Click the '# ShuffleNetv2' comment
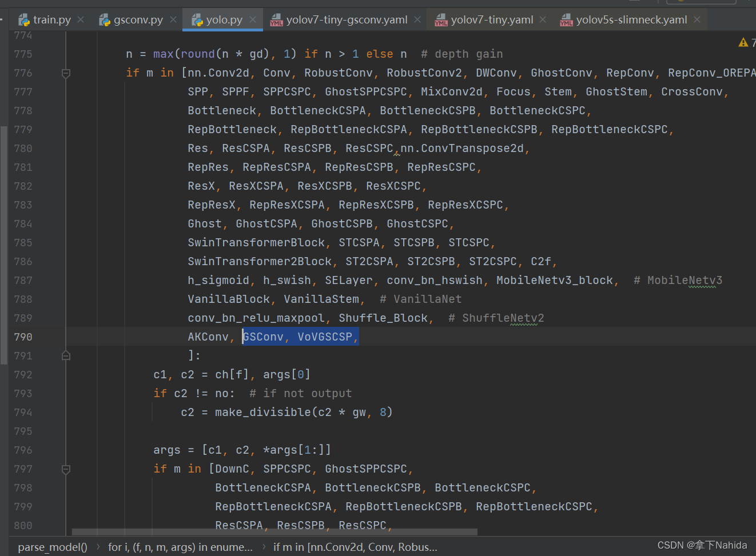The image size is (756, 556). (x=496, y=318)
